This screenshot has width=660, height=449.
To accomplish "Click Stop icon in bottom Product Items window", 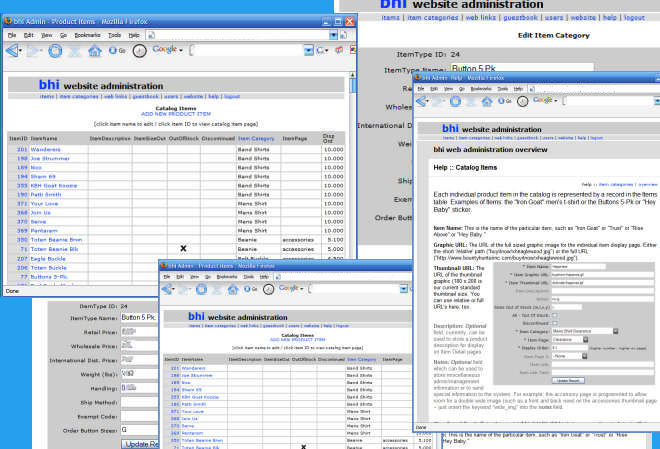I will click(217, 289).
